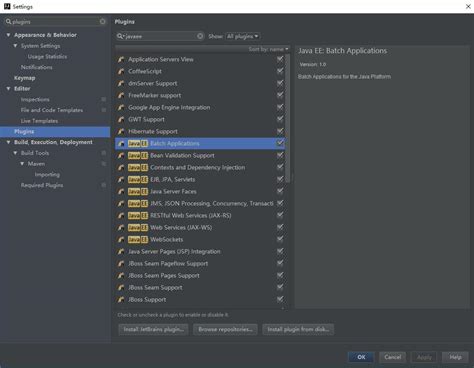The height and width of the screenshot is (368, 474).
Task: Collapse the Maven tree node
Action: 22,164
